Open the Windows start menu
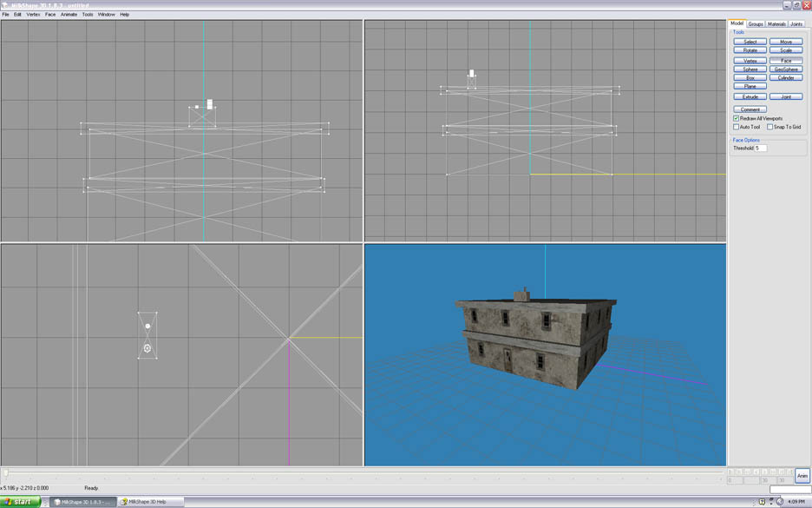Image resolution: width=812 pixels, height=508 pixels. pyautogui.click(x=20, y=502)
